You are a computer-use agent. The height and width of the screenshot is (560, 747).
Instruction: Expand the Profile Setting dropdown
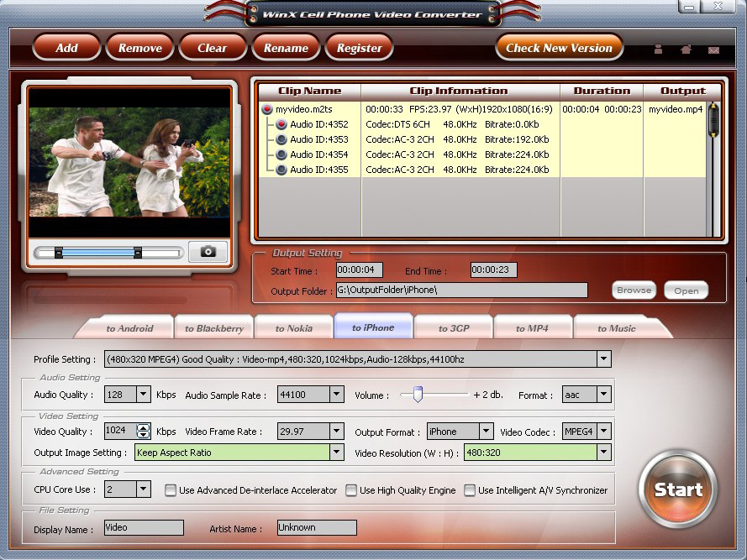603,359
